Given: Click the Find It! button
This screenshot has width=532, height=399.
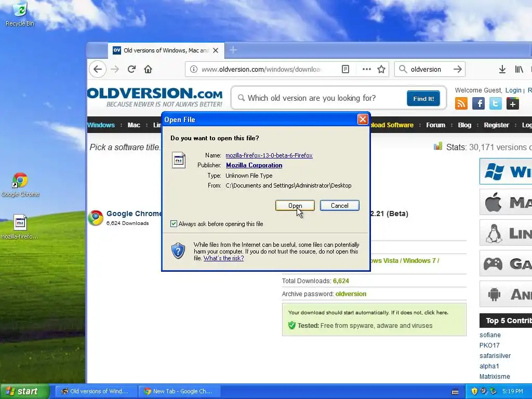Looking at the screenshot, I should (423, 98).
